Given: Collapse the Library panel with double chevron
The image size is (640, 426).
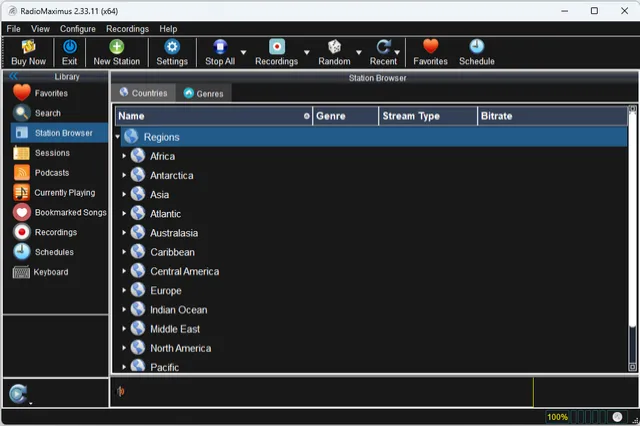Looking at the screenshot, I should 13,76.
